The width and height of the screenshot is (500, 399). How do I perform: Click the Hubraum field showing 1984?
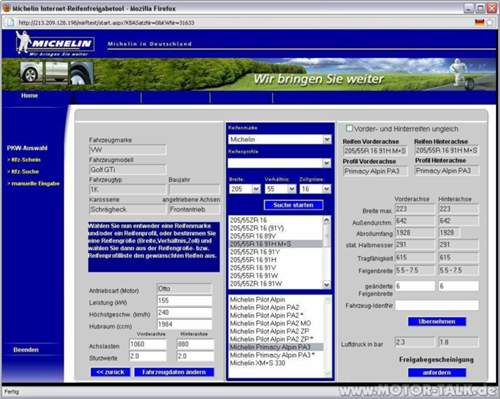pos(184,324)
